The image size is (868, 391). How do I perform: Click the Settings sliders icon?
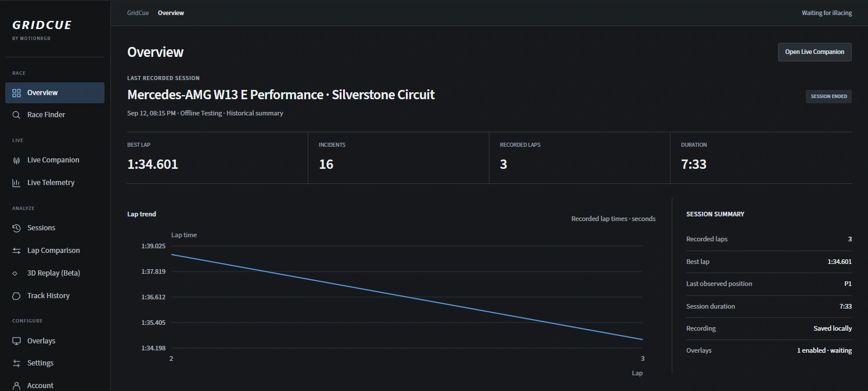[x=16, y=363]
